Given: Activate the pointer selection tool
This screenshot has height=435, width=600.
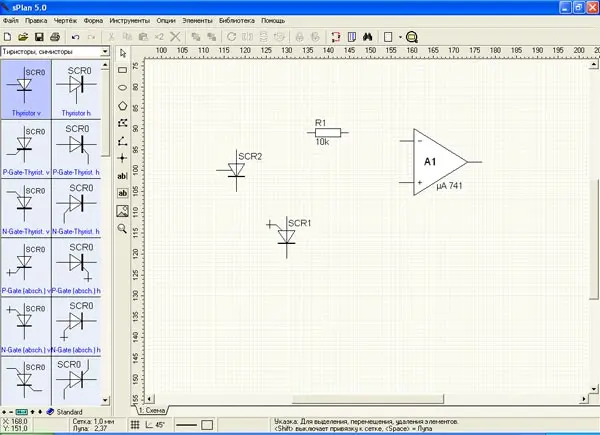Looking at the screenshot, I should (x=122, y=52).
